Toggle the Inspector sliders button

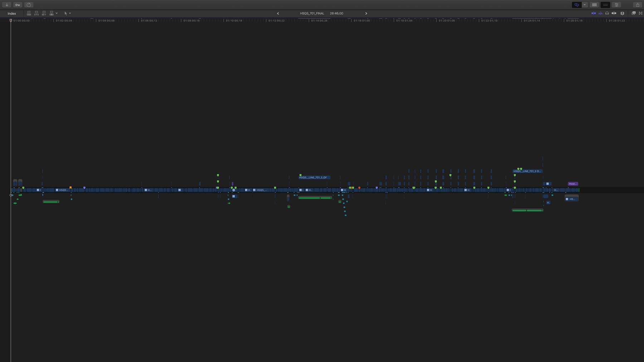(x=616, y=5)
